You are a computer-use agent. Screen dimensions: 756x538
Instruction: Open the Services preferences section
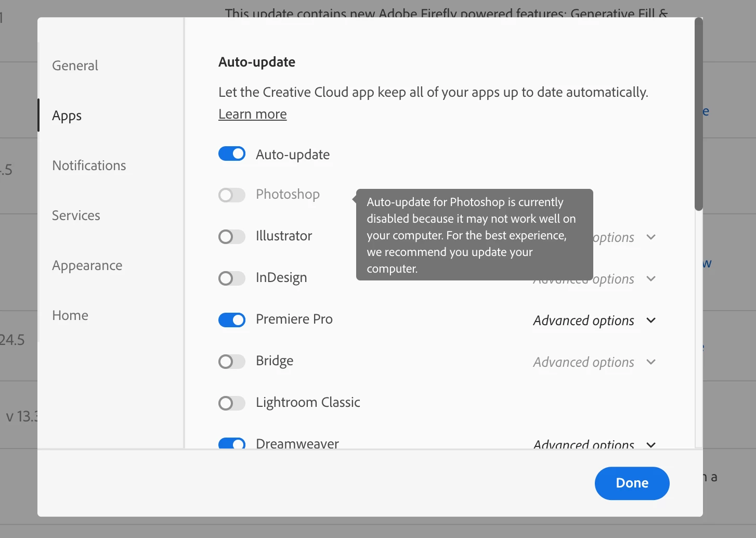point(76,215)
